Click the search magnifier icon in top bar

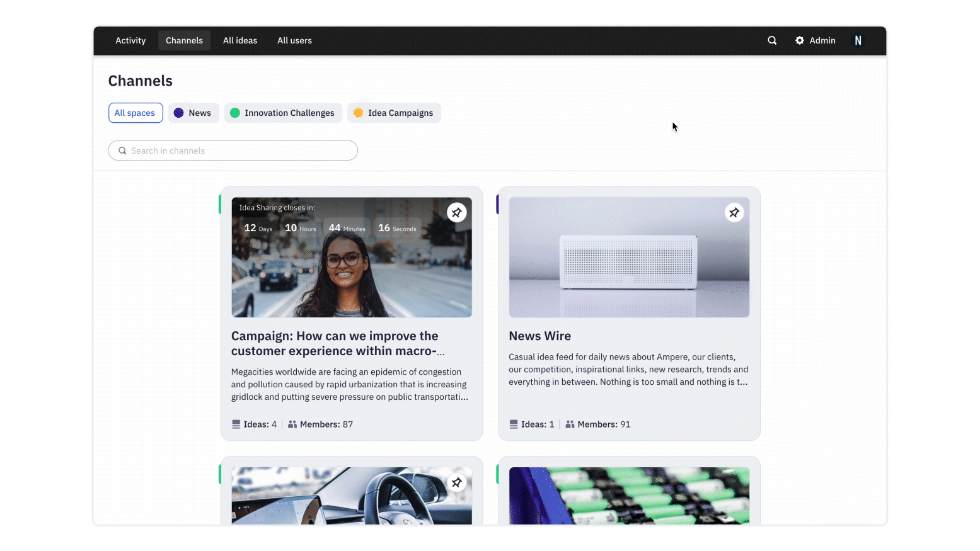click(772, 40)
